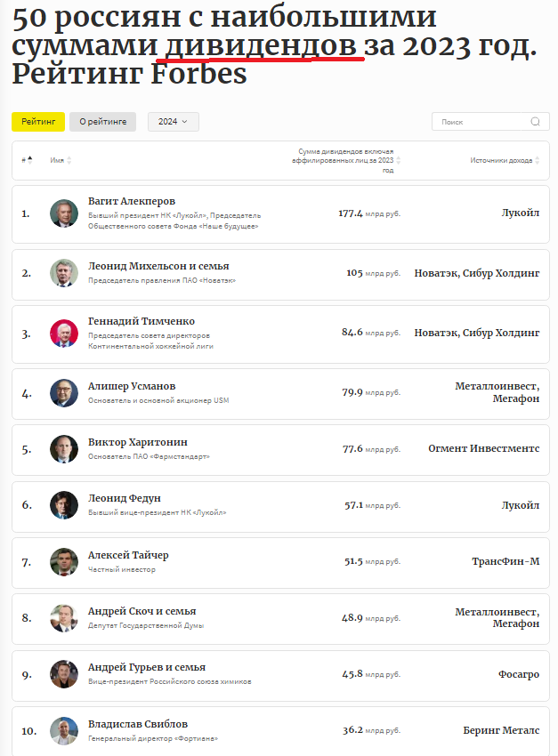Click the Имя column header
Screen dimensions: 558x756
(x=57, y=160)
